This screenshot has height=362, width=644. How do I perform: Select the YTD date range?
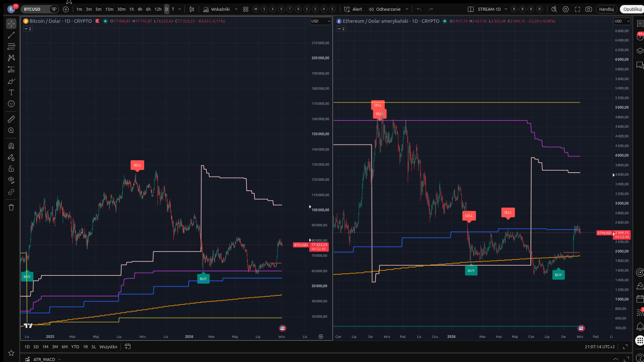point(75,347)
